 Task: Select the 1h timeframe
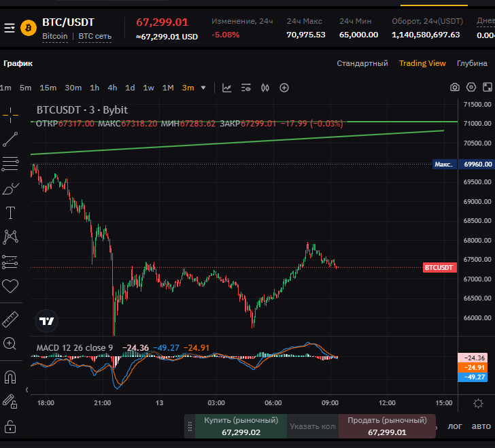coord(95,88)
